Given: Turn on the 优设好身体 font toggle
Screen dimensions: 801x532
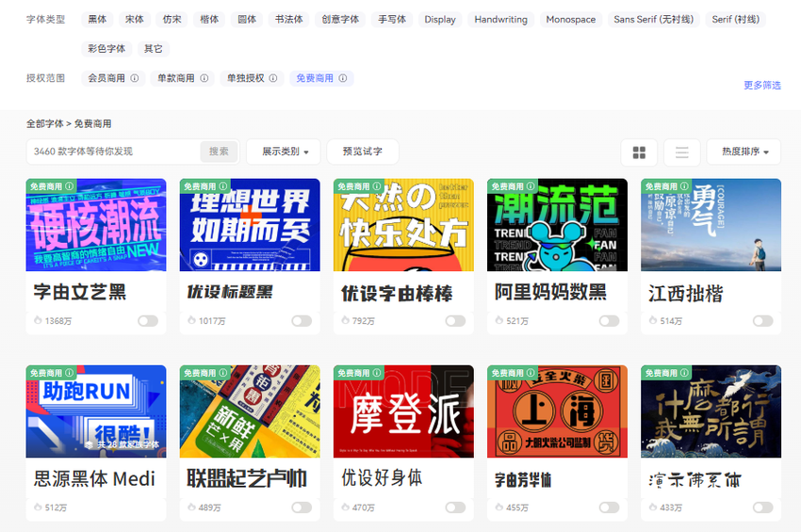Looking at the screenshot, I should click(x=455, y=508).
